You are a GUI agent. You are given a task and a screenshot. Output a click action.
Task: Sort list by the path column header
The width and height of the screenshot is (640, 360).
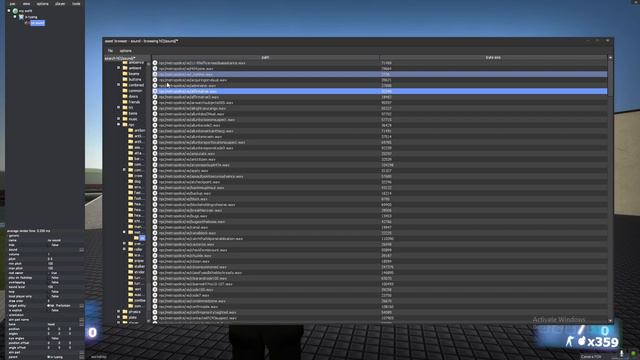pyautogui.click(x=266, y=58)
